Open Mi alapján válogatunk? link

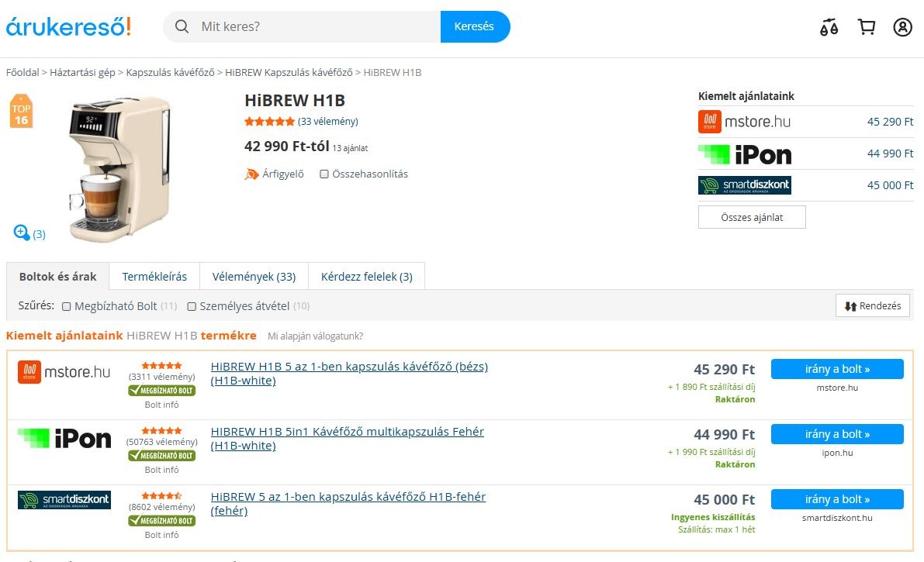[x=315, y=336]
